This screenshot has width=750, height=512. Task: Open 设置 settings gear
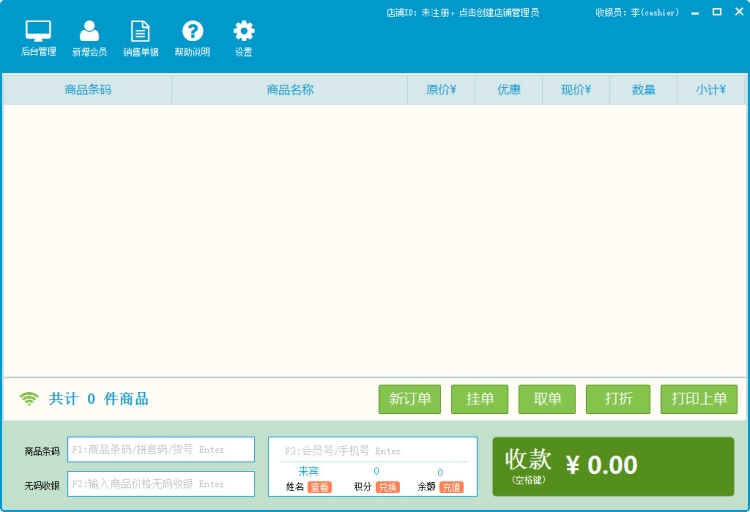click(243, 38)
